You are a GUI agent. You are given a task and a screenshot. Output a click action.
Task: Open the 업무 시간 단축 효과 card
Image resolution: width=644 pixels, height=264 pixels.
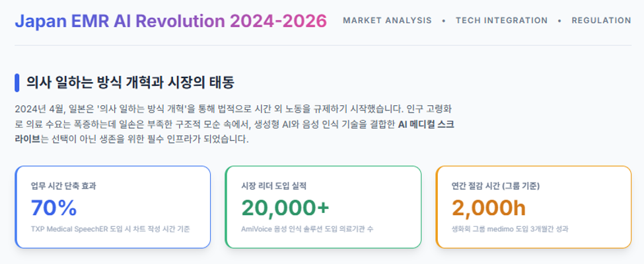click(113, 207)
